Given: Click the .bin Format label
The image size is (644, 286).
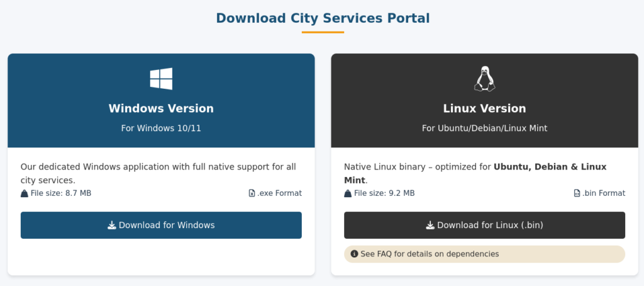Looking at the screenshot, I should coord(604,193).
